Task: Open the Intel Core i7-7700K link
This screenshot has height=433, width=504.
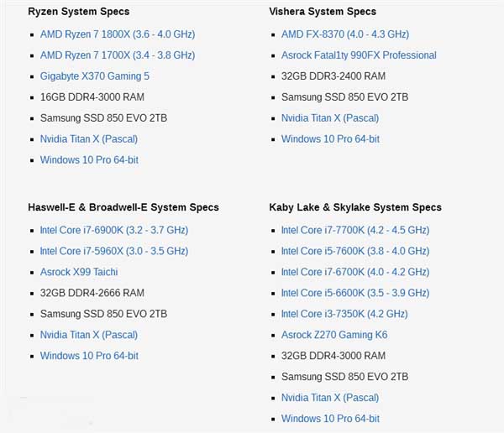Action: click(354, 230)
